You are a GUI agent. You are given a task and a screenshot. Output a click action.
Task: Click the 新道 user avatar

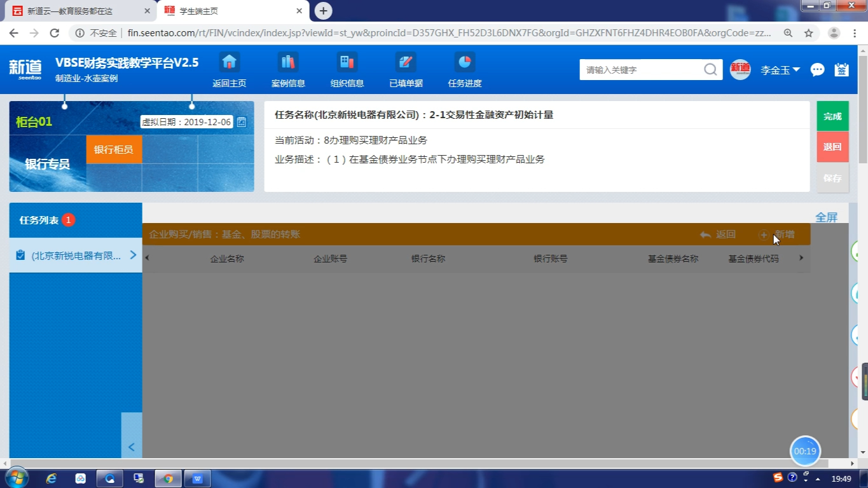coord(740,69)
